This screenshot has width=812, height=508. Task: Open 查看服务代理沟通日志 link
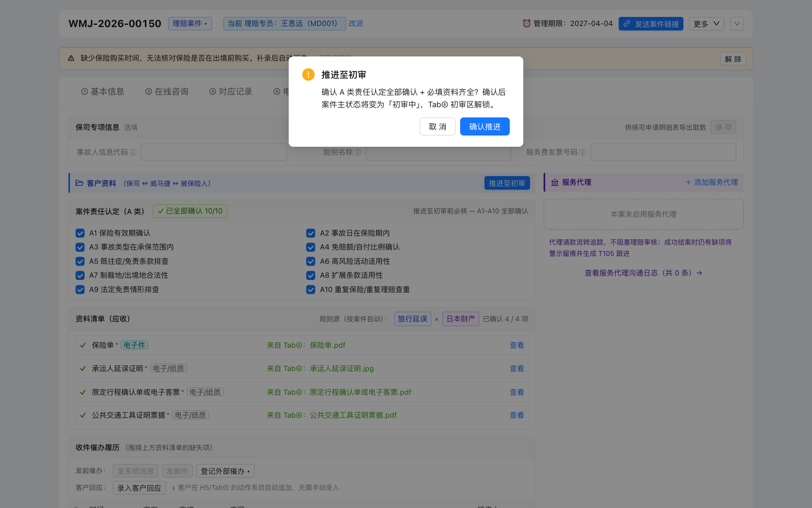[x=643, y=273]
